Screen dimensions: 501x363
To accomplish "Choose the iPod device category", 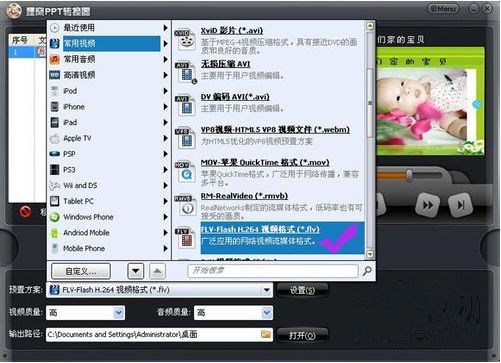I will tap(109, 91).
